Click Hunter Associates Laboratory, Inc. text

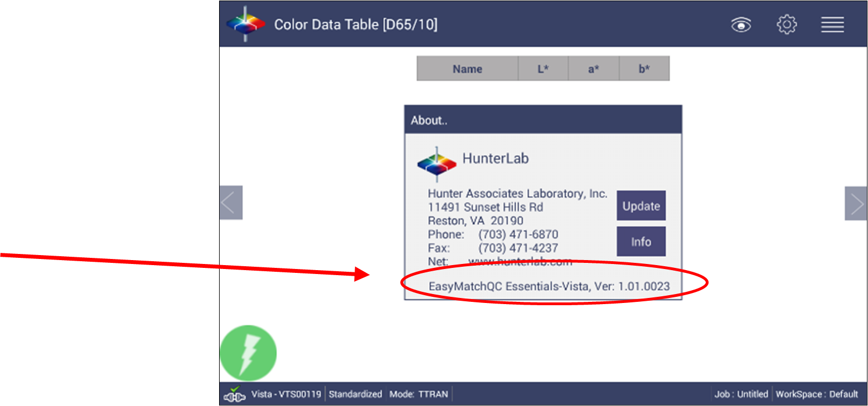tap(517, 194)
